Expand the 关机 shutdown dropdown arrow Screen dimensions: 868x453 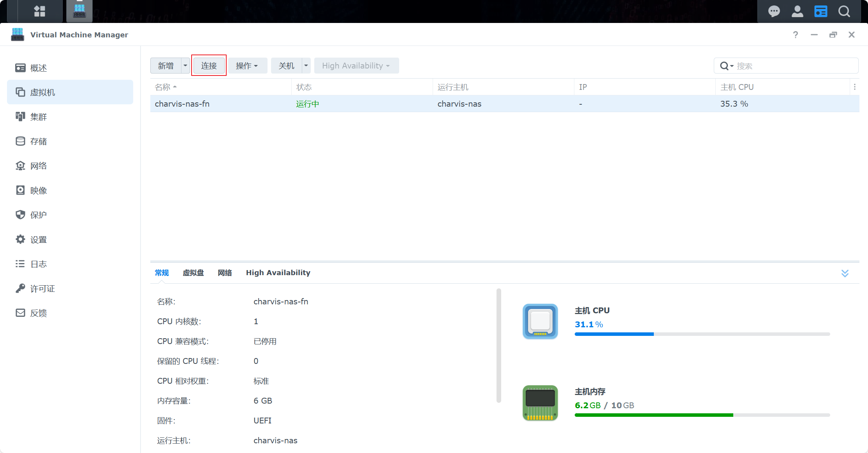[306, 66]
